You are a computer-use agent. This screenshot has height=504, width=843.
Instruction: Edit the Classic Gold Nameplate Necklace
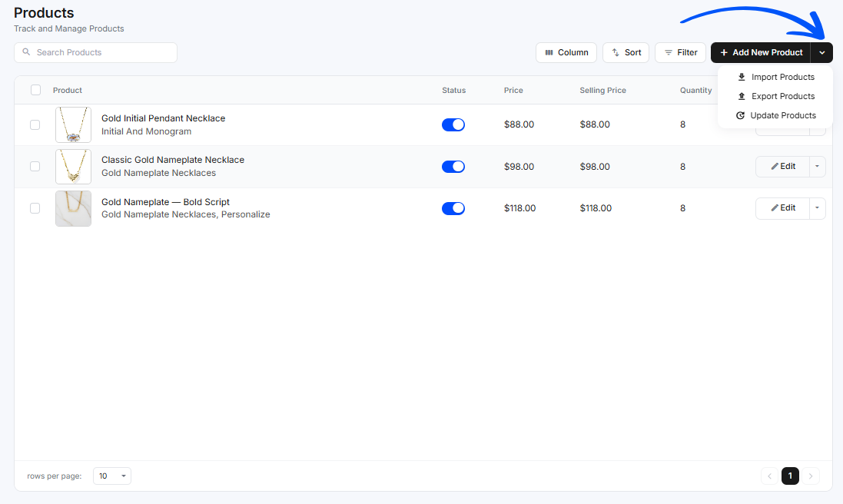coord(783,167)
